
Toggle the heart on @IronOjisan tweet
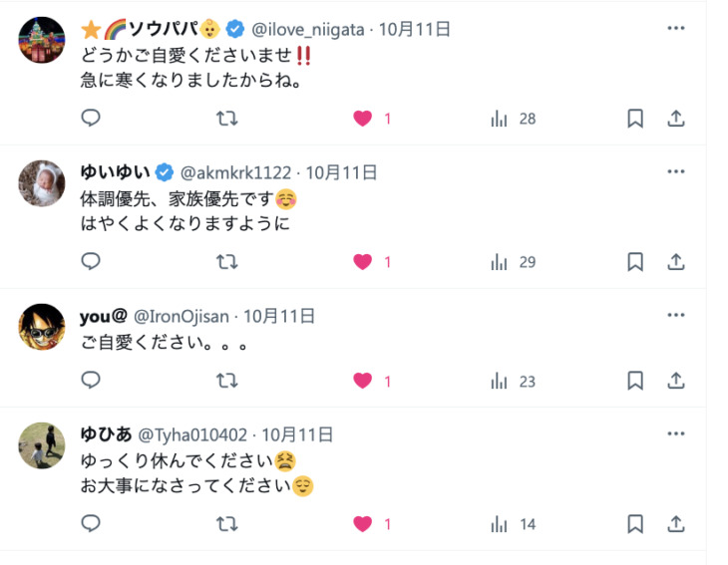[363, 381]
